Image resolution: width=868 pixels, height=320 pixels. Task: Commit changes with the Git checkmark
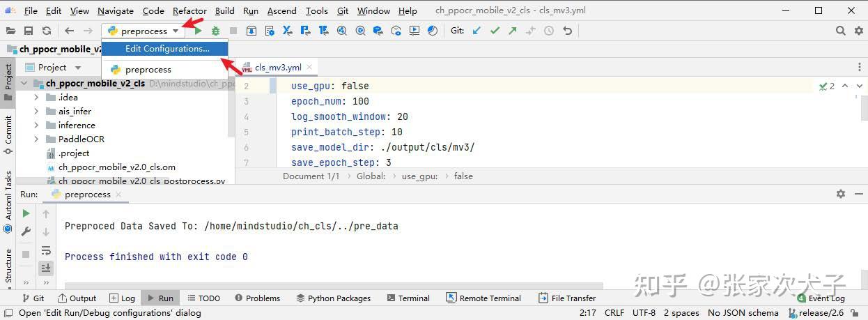[495, 31]
